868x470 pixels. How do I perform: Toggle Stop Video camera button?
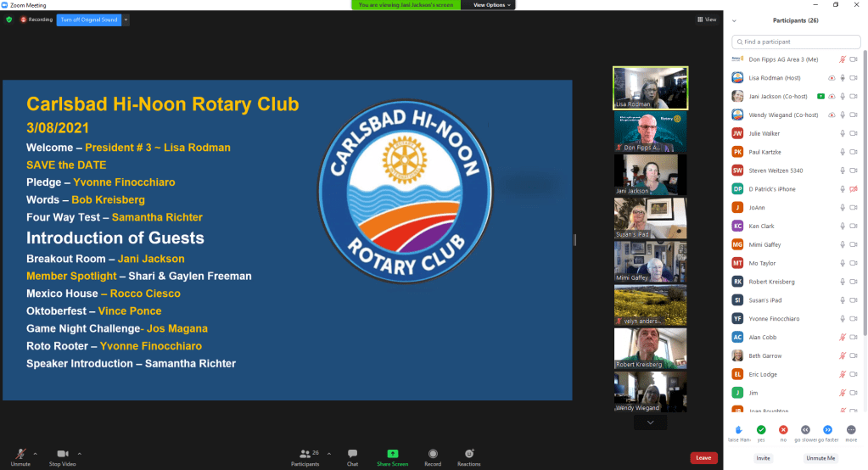[62, 455]
